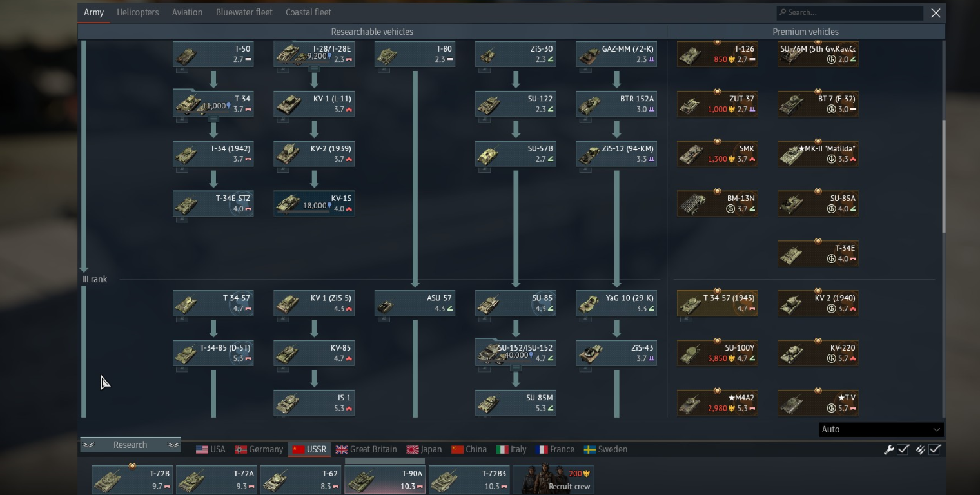Select the Japan nation tab

(424, 449)
